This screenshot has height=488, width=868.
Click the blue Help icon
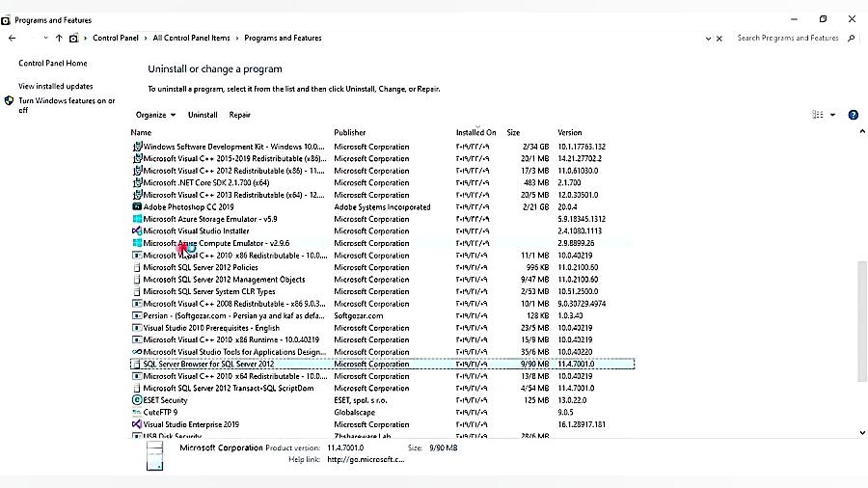(854, 115)
